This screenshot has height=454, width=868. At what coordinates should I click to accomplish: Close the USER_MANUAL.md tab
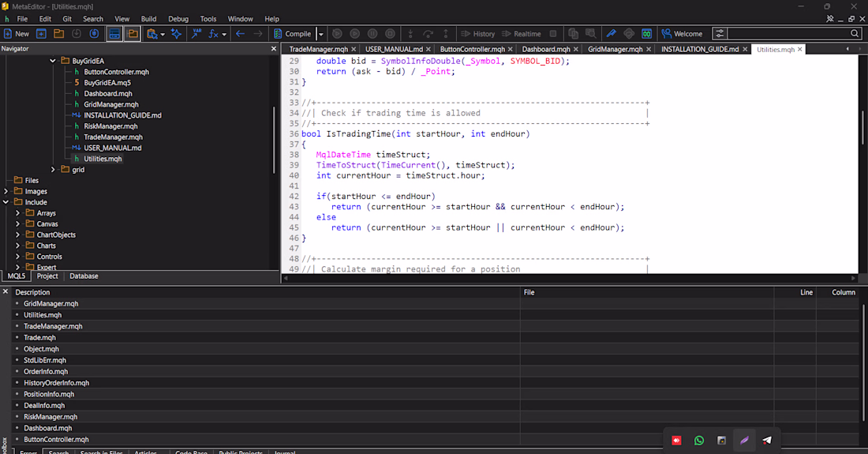click(x=428, y=49)
